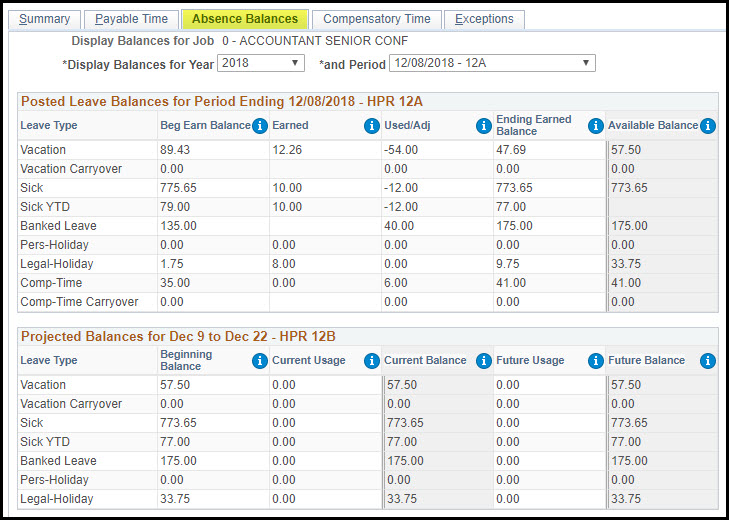Click Posted Leave Balances section heading
The width and height of the screenshot is (729, 520).
222,101
